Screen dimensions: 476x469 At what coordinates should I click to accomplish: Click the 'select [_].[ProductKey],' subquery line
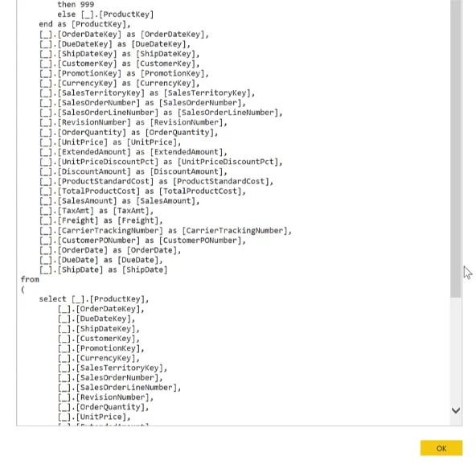[x=94, y=299]
